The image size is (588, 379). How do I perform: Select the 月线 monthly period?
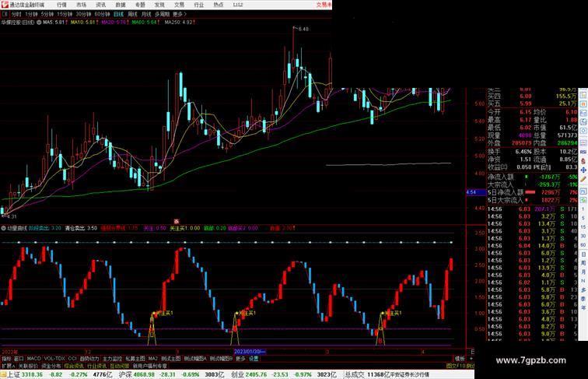pyautogui.click(x=146, y=14)
